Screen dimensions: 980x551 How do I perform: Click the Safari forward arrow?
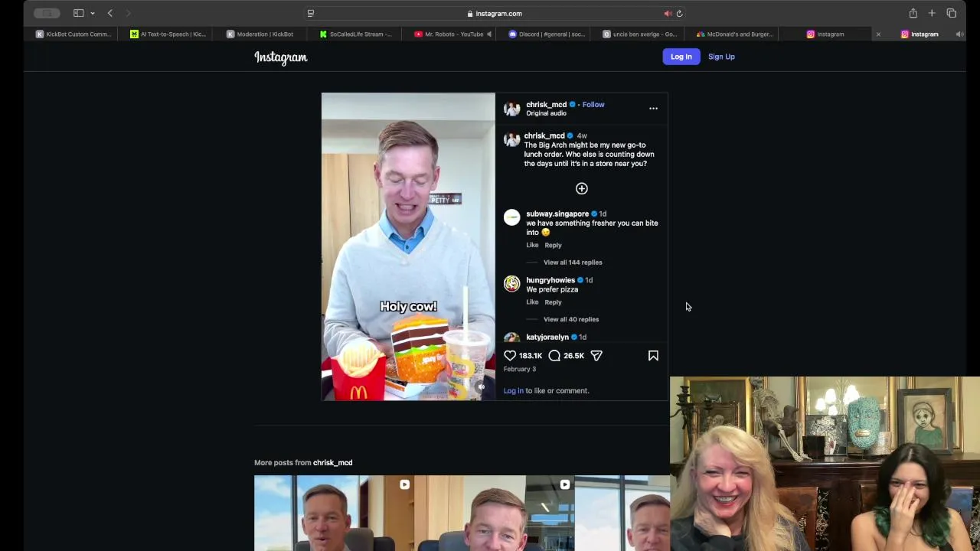[128, 13]
